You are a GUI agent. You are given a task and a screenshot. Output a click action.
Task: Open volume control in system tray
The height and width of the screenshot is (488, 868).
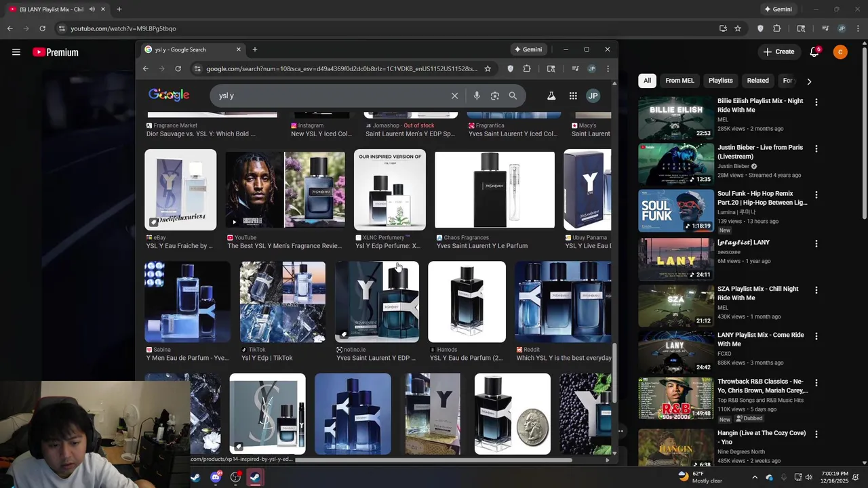808,477
